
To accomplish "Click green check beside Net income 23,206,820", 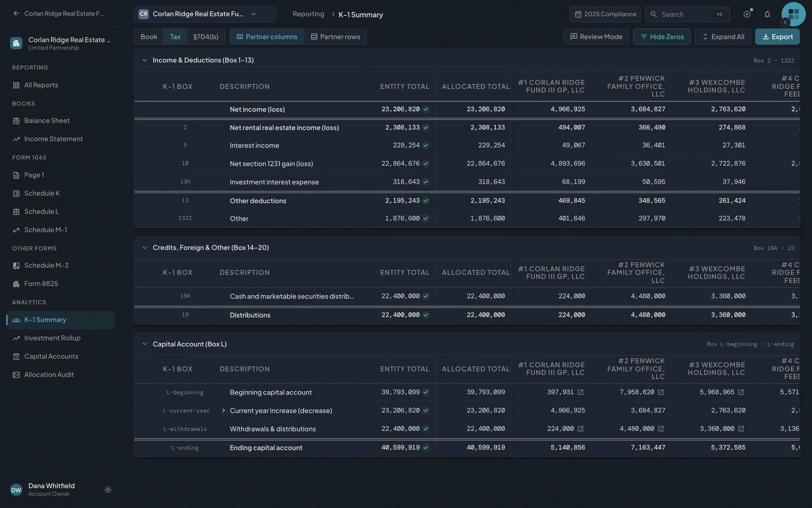I will 426,109.
